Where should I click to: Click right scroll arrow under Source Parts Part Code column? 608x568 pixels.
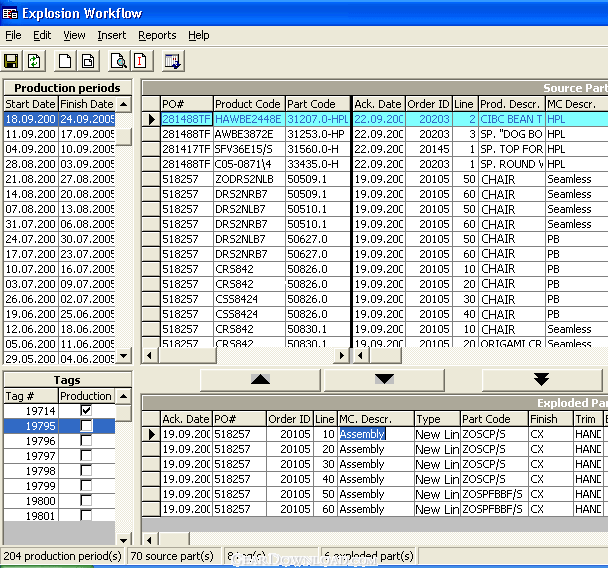tap(341, 355)
